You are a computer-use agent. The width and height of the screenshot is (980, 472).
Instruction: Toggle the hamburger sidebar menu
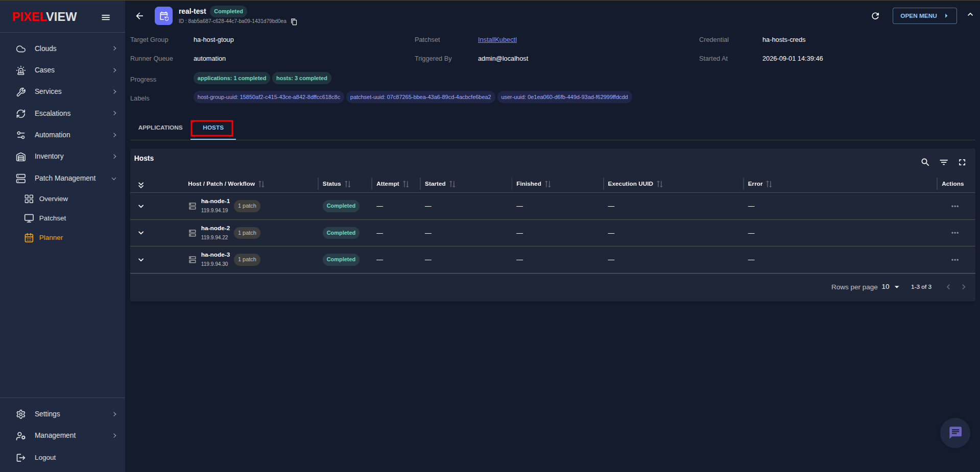106,17
